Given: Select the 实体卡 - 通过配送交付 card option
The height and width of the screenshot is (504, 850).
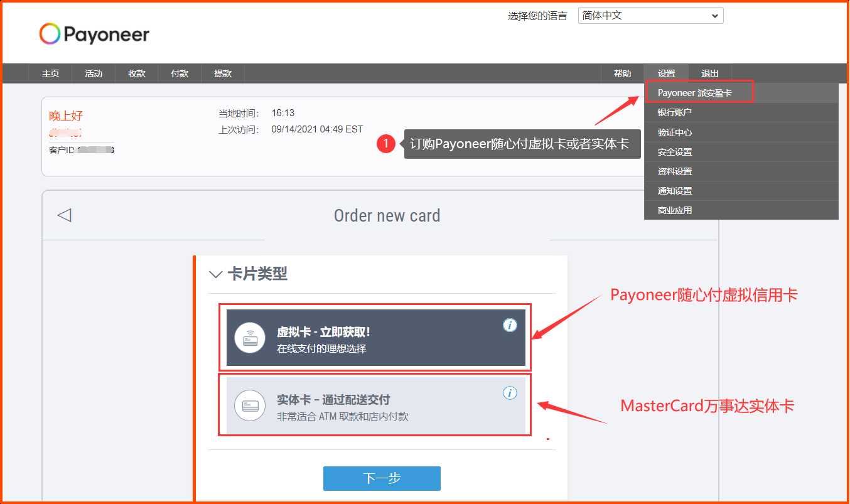Looking at the screenshot, I should click(x=375, y=405).
